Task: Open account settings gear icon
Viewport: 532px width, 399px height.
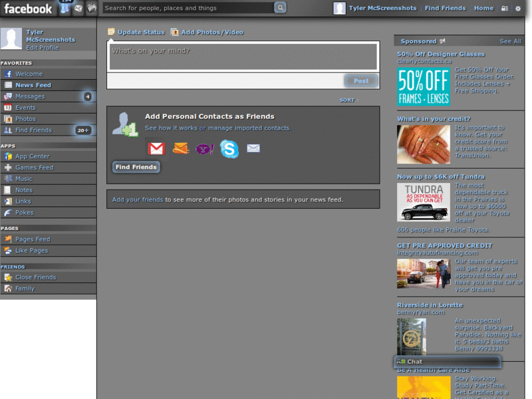Action: pyautogui.click(x=518, y=9)
